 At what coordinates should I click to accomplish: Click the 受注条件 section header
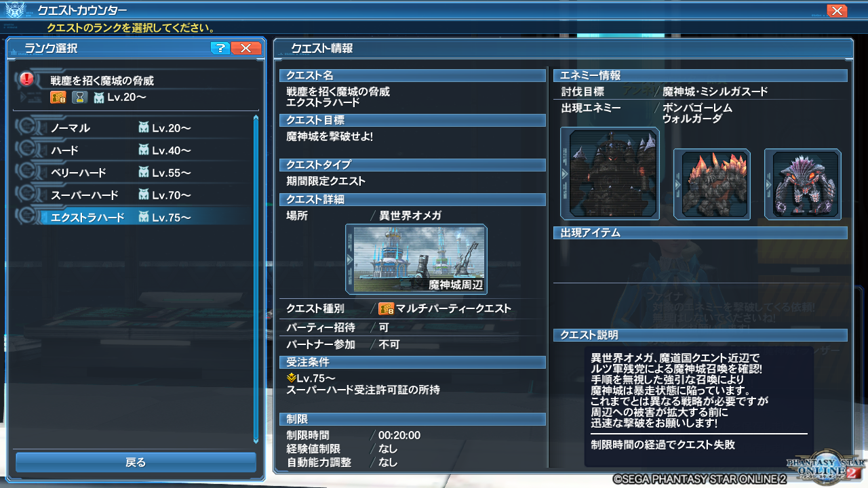pos(412,362)
